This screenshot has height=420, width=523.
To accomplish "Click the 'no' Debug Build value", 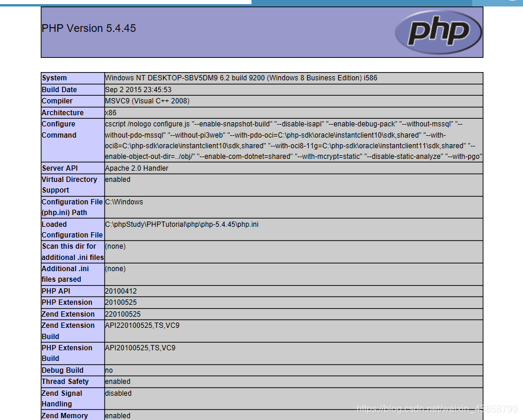I will 109,370.
